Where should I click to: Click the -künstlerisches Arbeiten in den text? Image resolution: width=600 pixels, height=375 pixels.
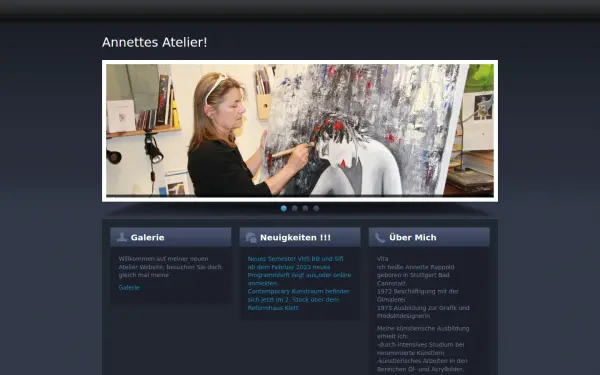[x=422, y=361]
